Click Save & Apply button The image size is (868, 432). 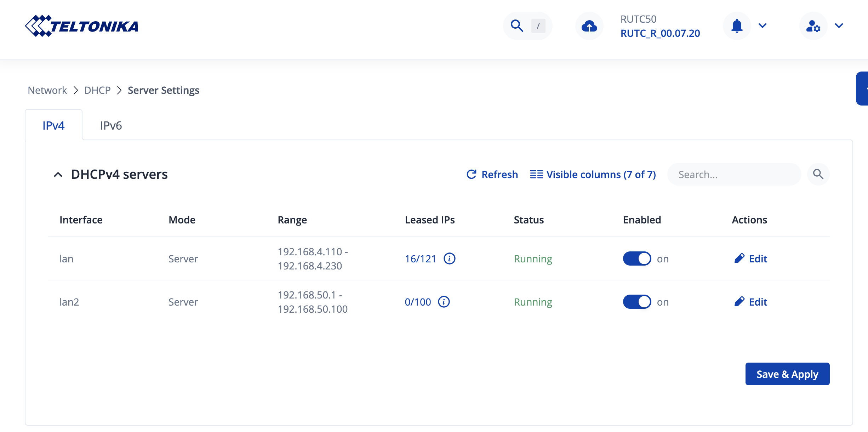pyautogui.click(x=787, y=374)
